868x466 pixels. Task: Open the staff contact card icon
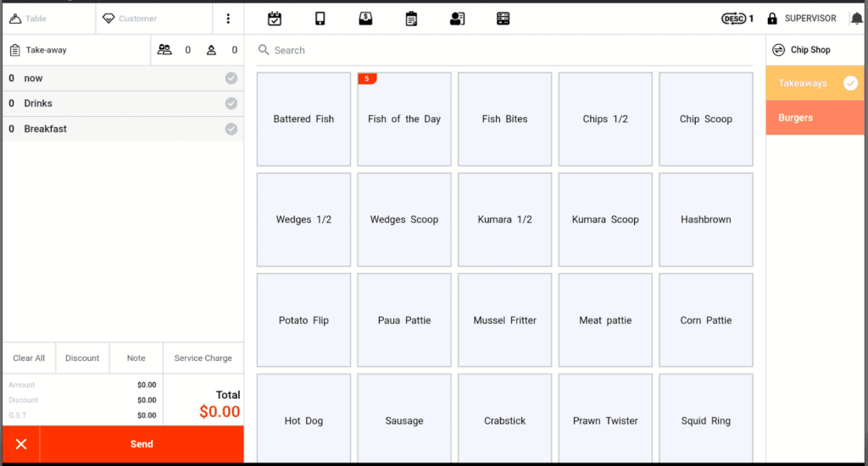coord(457,19)
